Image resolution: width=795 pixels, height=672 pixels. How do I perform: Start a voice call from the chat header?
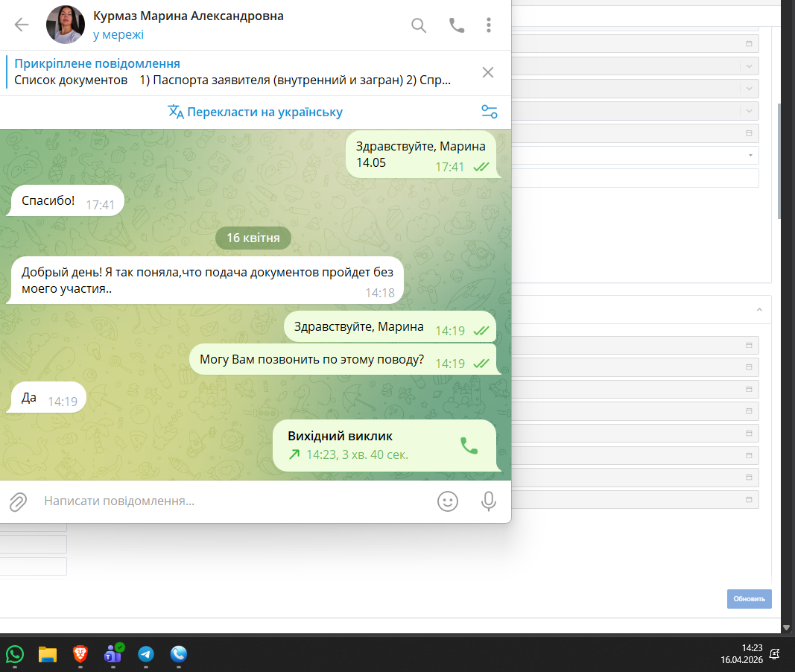[x=456, y=25]
